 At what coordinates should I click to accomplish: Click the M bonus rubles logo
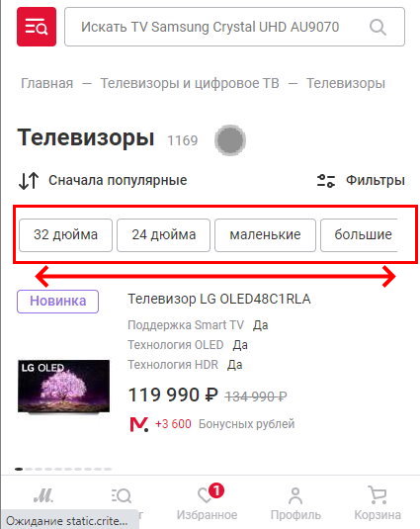(139, 424)
